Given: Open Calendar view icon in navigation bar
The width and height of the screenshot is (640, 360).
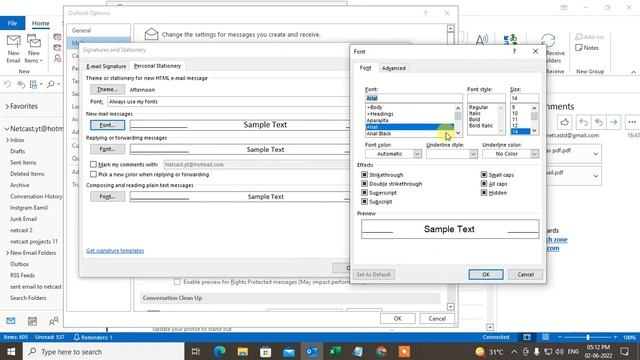Looking at the screenshot, I should [32, 321].
